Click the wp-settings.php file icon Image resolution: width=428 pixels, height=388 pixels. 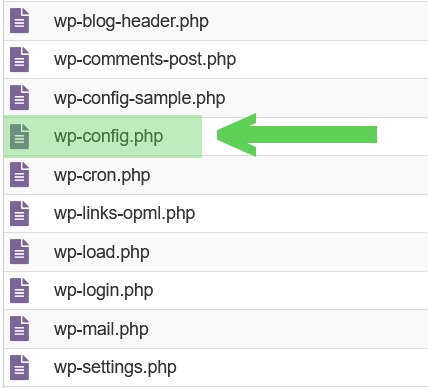(x=20, y=368)
